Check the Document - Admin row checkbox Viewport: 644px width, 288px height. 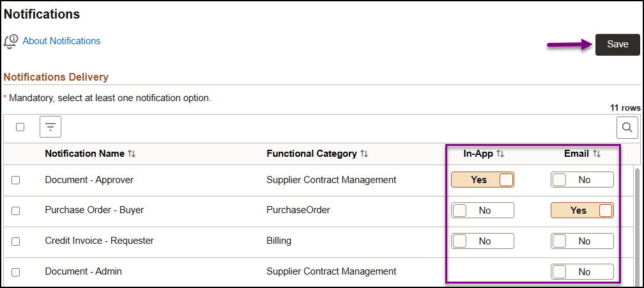(16, 272)
